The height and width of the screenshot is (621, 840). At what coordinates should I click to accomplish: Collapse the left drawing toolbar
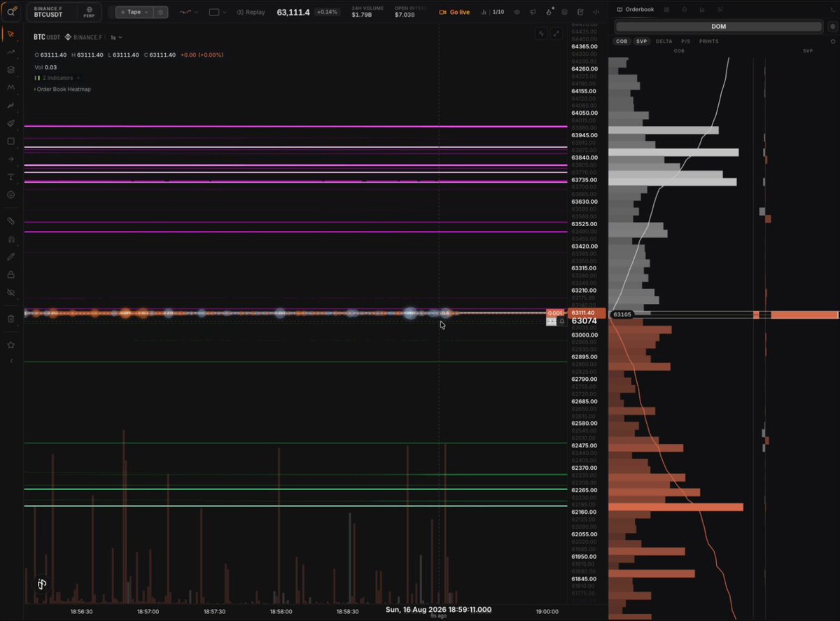coord(11,361)
